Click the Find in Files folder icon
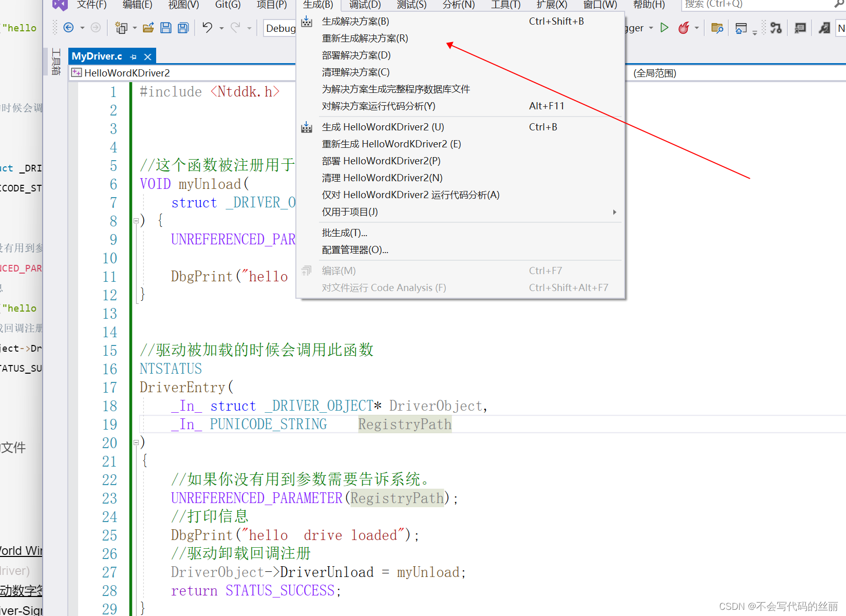 pos(717,28)
